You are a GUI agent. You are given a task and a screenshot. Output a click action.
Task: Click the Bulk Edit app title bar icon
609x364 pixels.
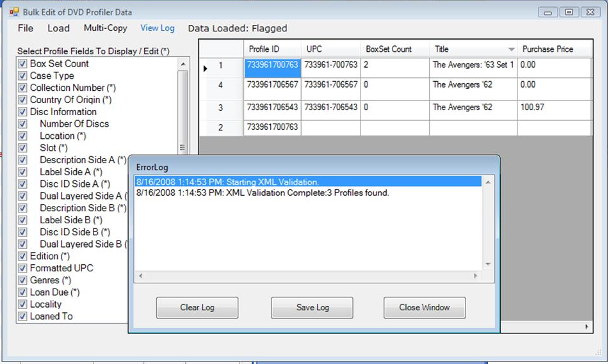click(14, 12)
